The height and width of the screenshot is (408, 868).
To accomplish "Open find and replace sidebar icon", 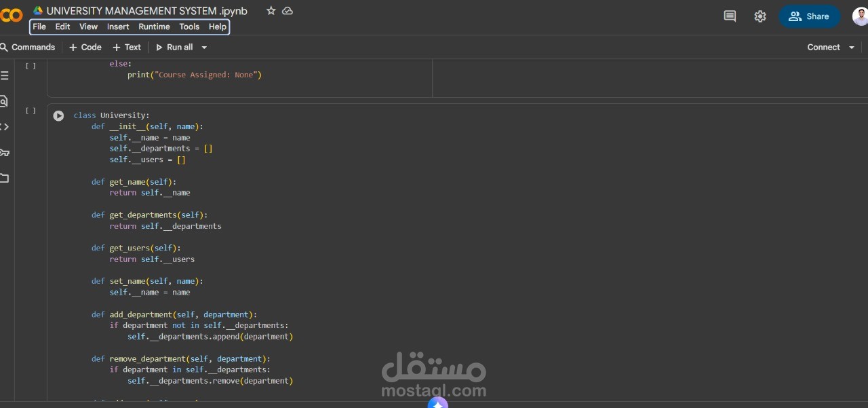I will point(3,101).
